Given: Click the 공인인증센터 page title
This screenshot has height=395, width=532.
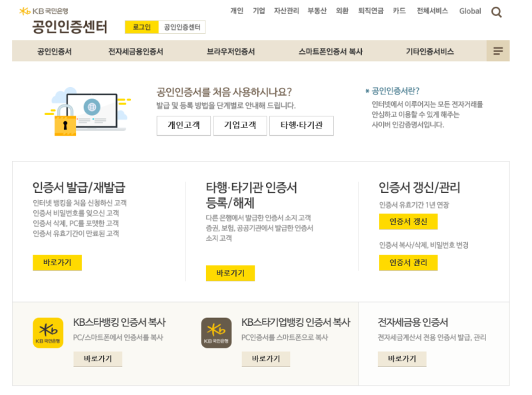Looking at the screenshot, I should point(70,27).
